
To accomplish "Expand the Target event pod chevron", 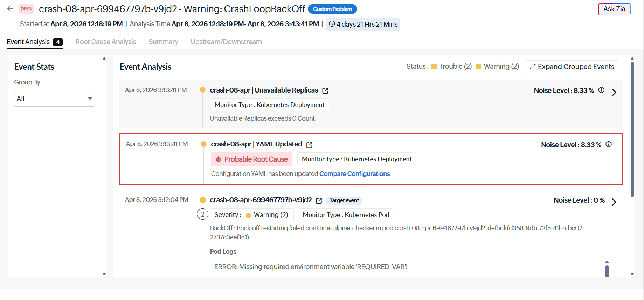I will pos(614,202).
